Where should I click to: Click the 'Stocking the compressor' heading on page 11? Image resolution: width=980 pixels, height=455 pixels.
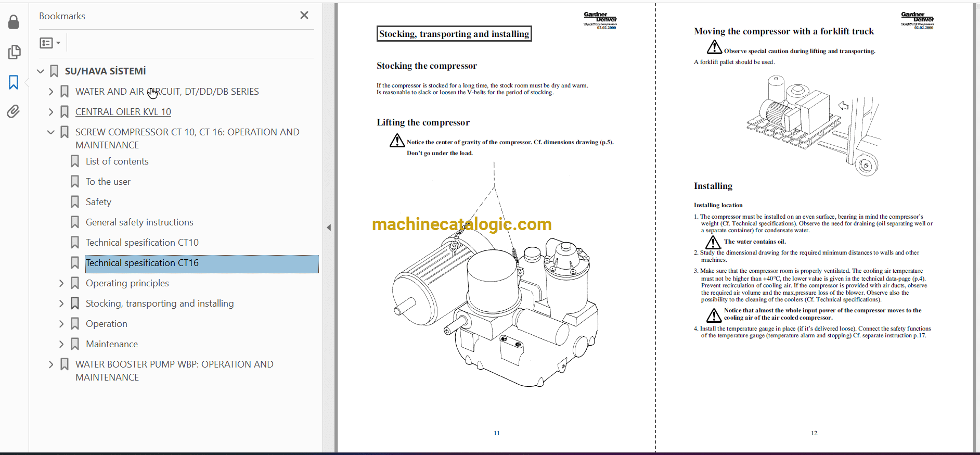coord(427,66)
